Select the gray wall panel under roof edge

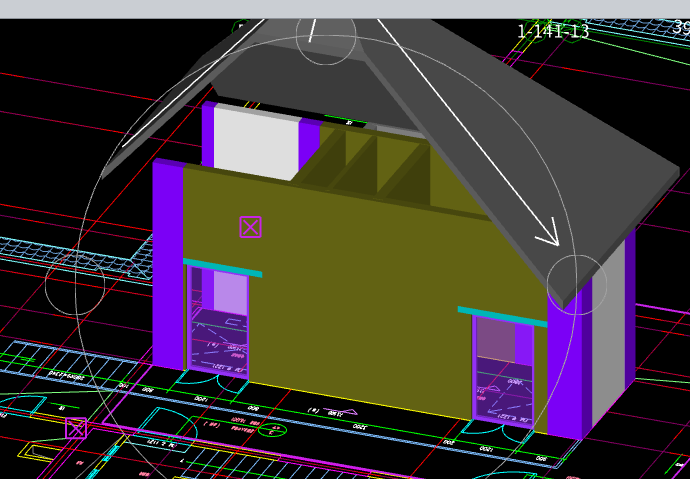[x=608, y=330]
